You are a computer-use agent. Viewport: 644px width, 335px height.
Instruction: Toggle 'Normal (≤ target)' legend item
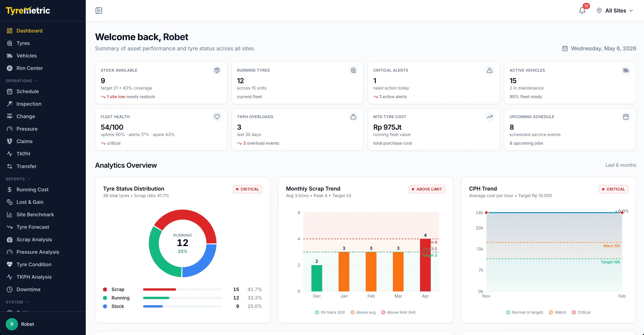coord(524,312)
